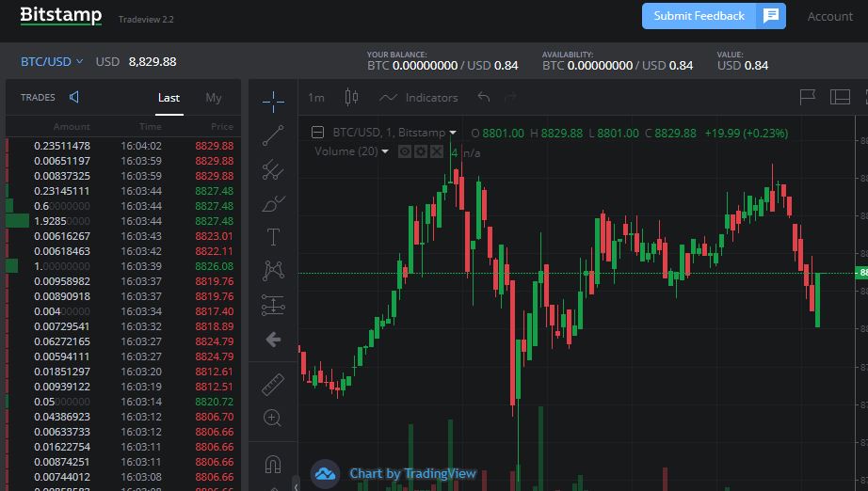Click the YOUR BALANCE value

pos(442,65)
